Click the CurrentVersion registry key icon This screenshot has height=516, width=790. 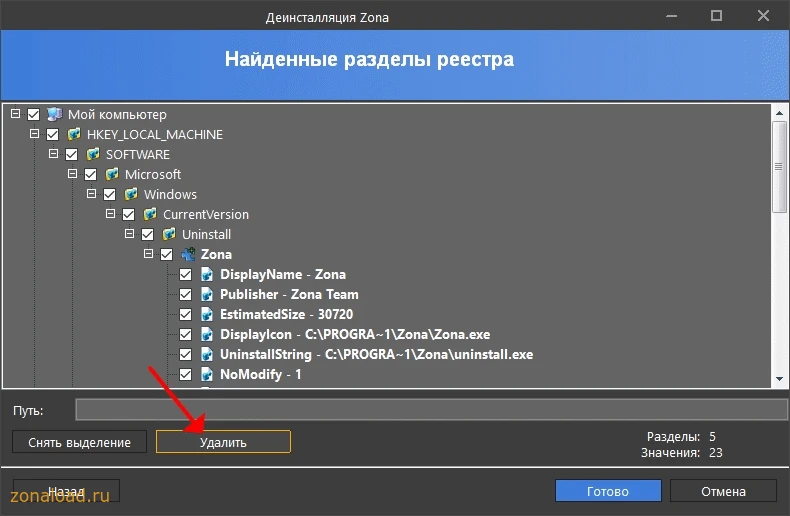tap(150, 214)
